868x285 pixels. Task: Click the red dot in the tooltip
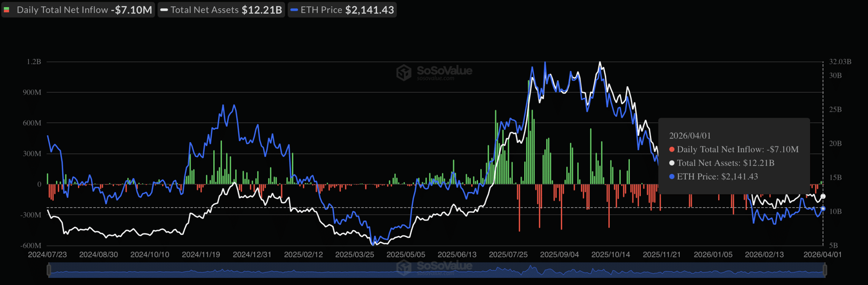click(x=672, y=149)
